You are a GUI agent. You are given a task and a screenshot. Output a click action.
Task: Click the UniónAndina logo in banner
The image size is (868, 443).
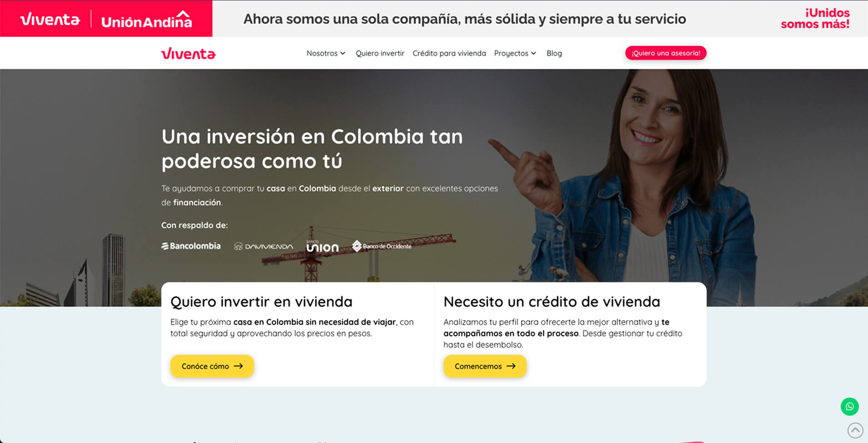coord(146,20)
